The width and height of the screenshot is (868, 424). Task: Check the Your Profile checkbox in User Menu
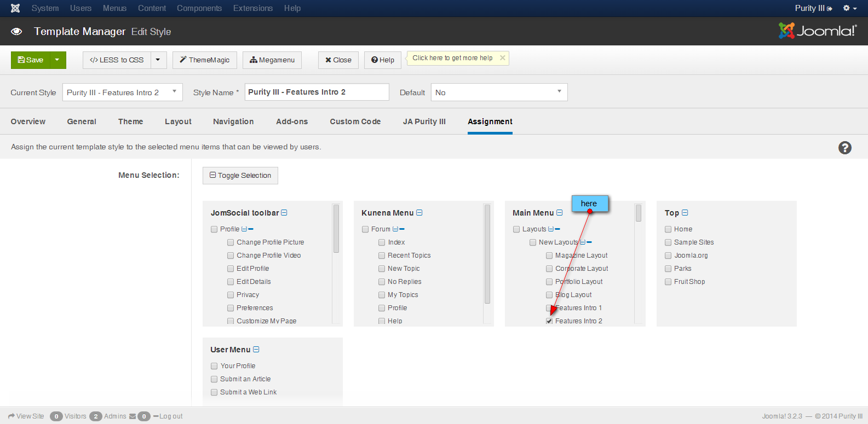point(214,366)
